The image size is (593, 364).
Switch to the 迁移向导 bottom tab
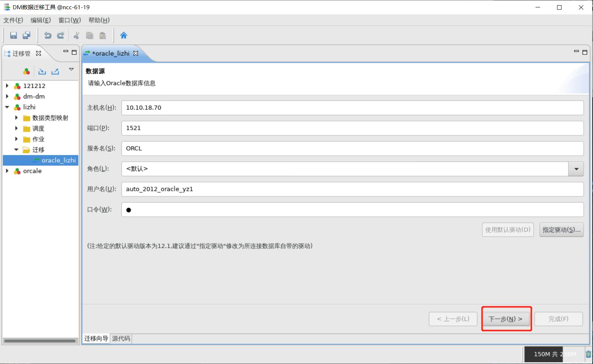(96, 338)
